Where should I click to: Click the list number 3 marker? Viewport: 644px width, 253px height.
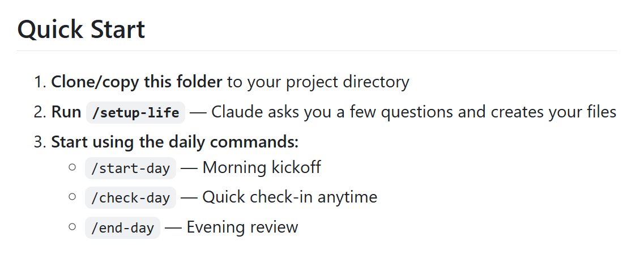pos(40,142)
